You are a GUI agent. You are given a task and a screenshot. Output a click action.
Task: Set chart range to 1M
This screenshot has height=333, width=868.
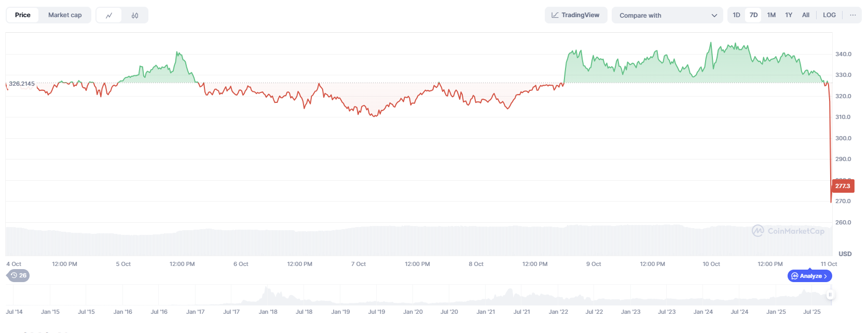click(x=771, y=15)
